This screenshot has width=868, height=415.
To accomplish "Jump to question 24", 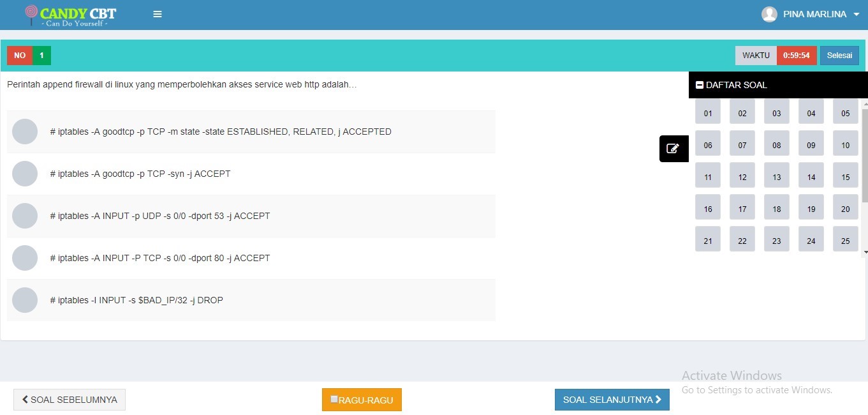I will [811, 240].
